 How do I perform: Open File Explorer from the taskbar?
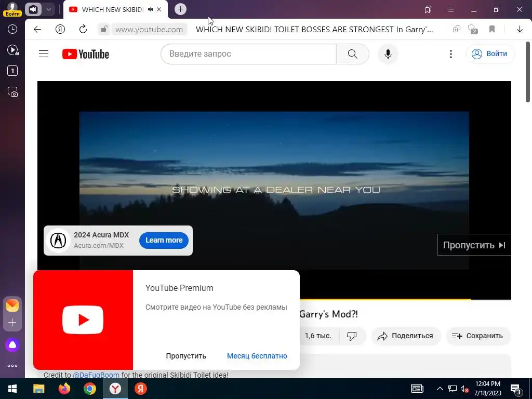[x=38, y=389]
